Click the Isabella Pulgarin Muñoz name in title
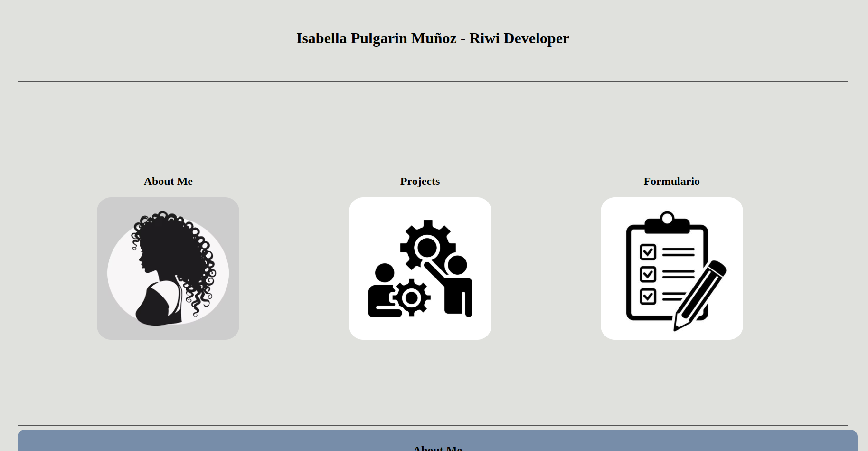 (x=376, y=38)
